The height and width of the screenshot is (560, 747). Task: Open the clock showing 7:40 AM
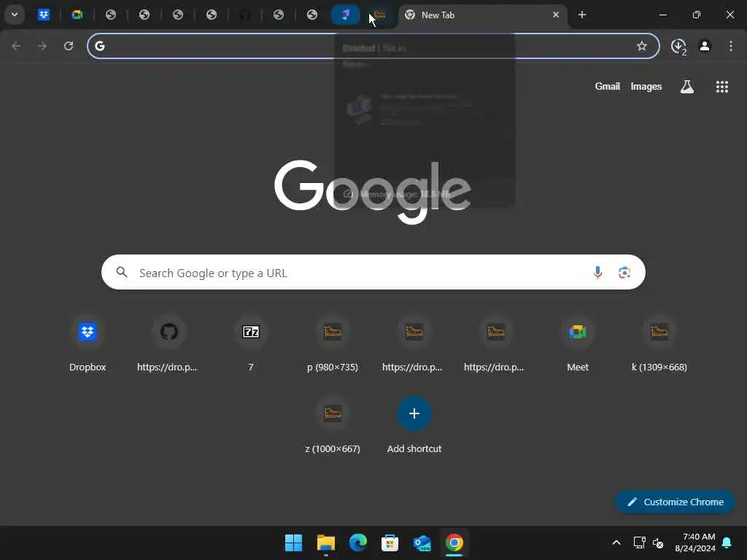(695, 542)
